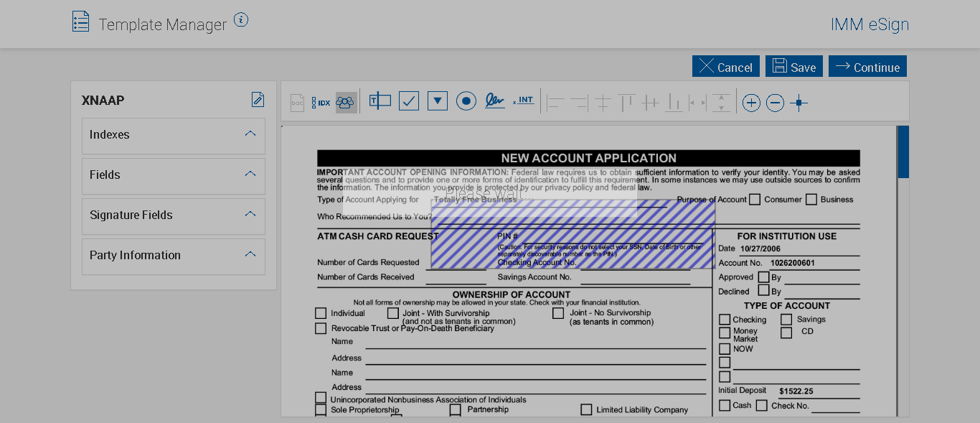
Task: Zoom out using the minus icon
Action: (x=775, y=103)
